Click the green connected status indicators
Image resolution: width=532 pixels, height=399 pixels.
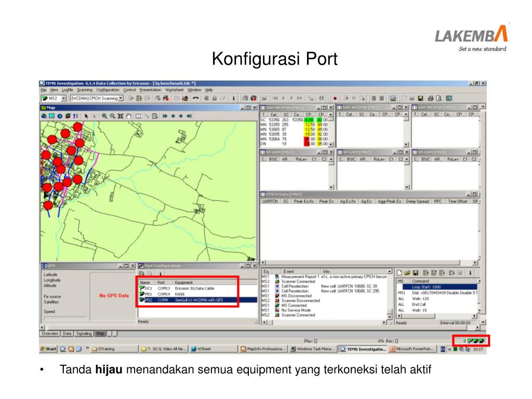pos(476,341)
